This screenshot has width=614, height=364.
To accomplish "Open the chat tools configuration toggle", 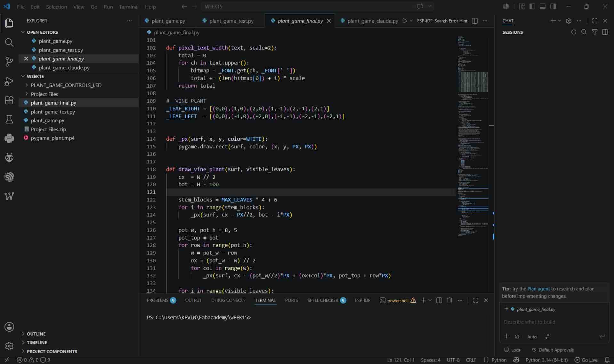I will 547,336.
